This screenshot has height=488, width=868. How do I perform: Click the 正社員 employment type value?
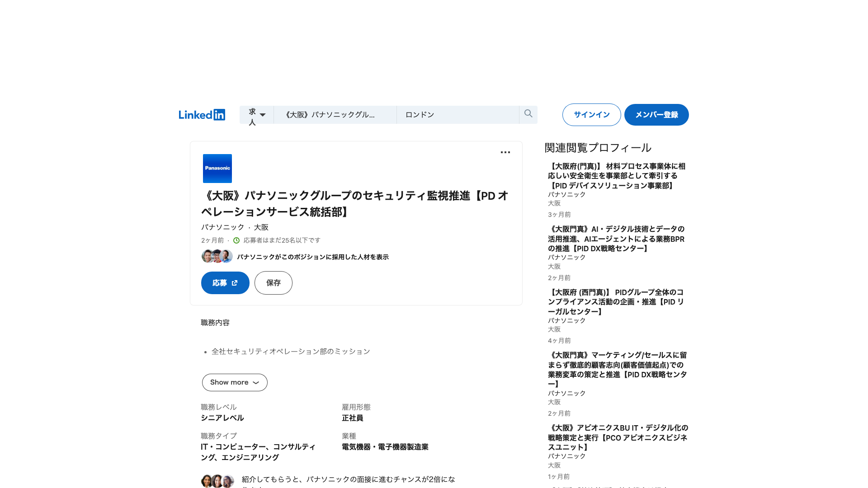(x=353, y=418)
